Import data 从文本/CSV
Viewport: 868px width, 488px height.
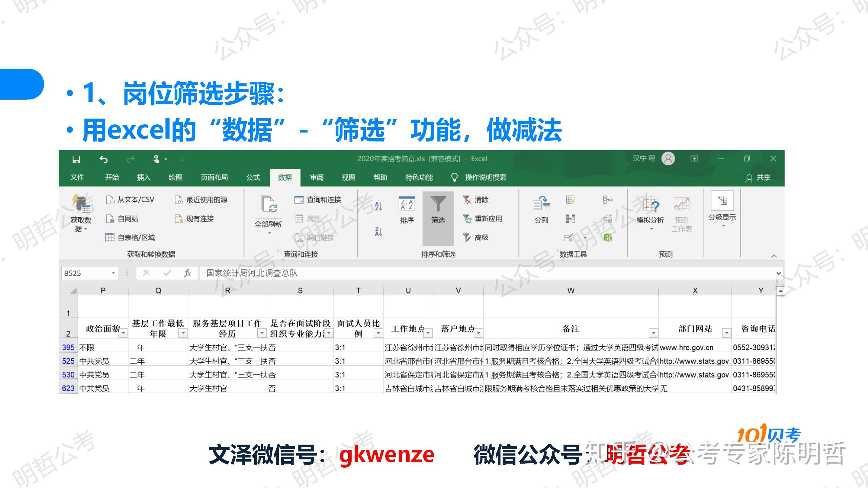130,200
